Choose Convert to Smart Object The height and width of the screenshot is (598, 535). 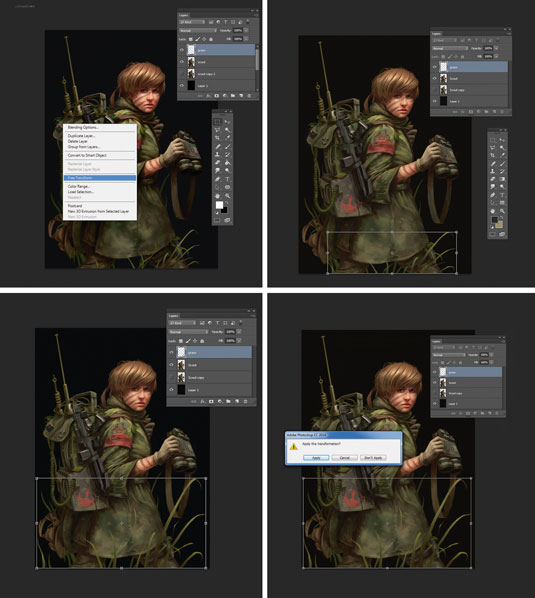point(87,155)
